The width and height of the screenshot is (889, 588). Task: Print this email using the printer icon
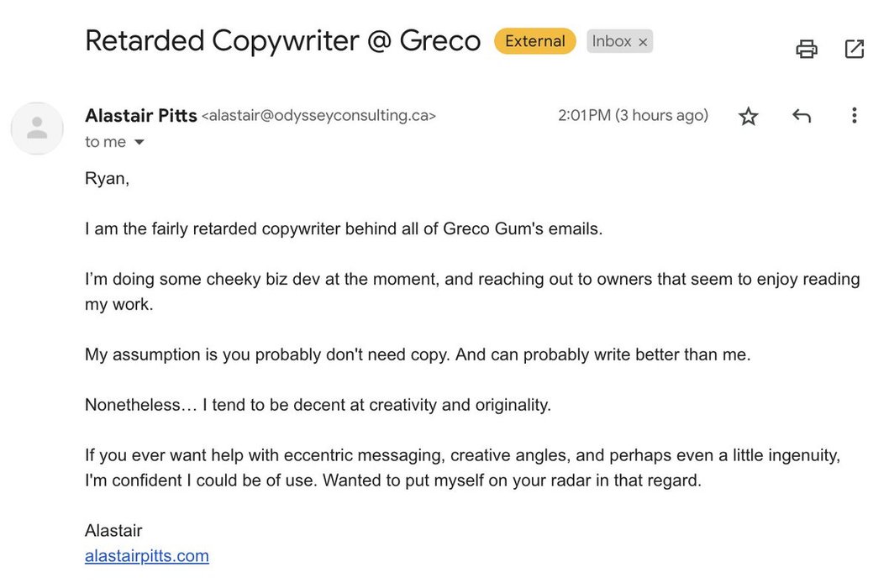point(806,49)
